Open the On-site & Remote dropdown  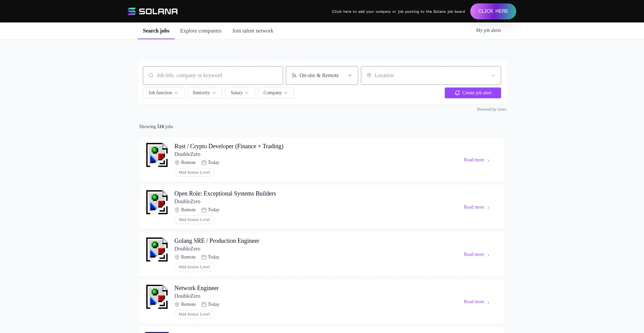click(322, 75)
